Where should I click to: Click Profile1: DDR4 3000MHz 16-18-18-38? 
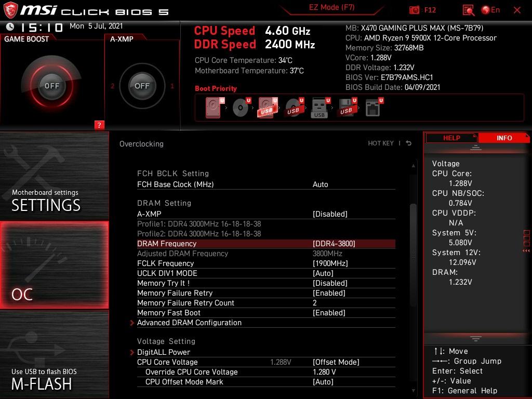pos(199,224)
